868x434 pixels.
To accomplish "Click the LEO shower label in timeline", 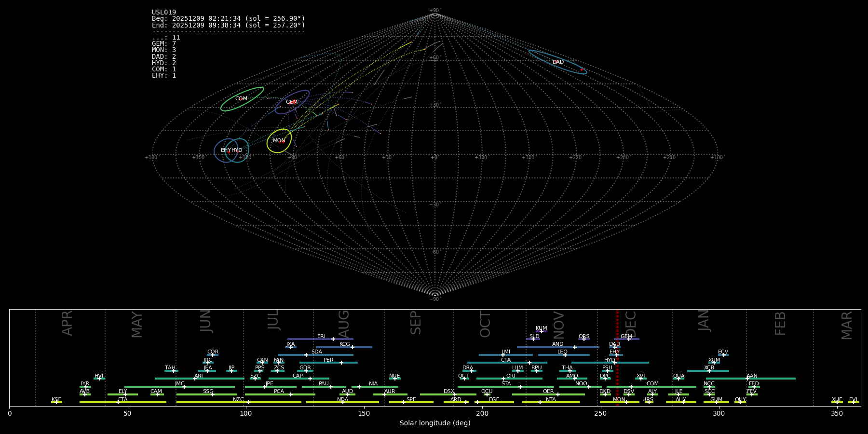I will point(563,352).
